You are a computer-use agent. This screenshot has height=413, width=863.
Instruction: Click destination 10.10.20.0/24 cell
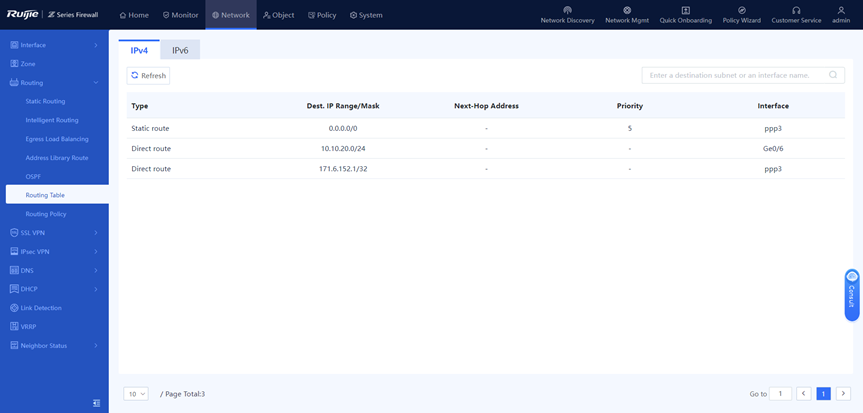[x=343, y=149]
